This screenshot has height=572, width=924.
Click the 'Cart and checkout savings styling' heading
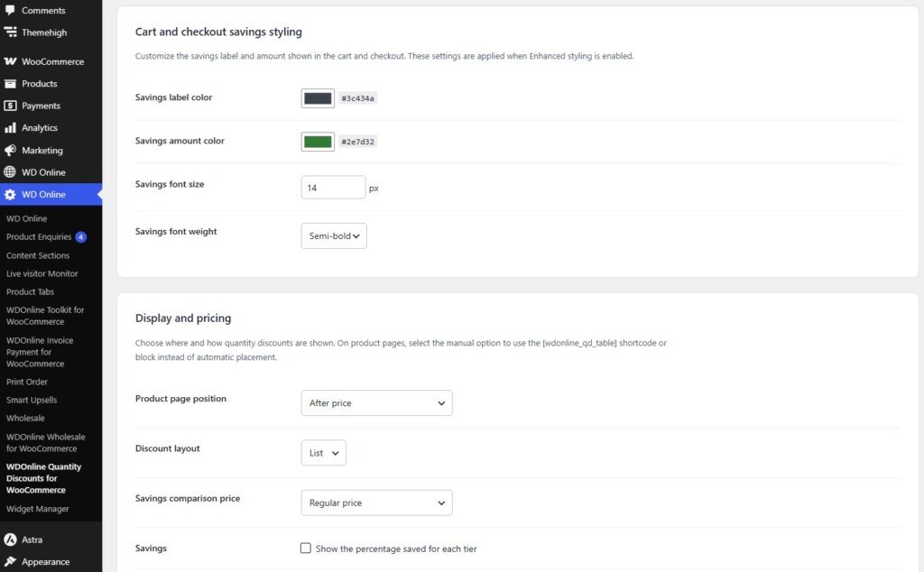(218, 32)
